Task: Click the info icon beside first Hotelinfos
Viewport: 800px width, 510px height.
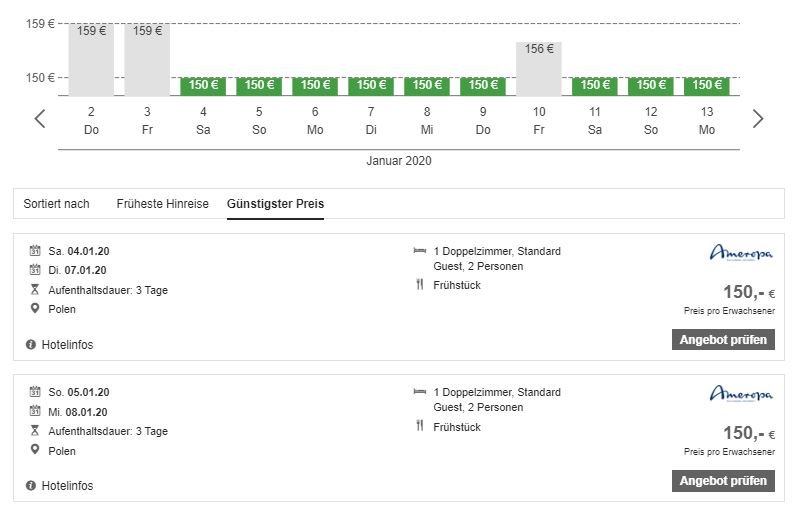Action: 31,345
